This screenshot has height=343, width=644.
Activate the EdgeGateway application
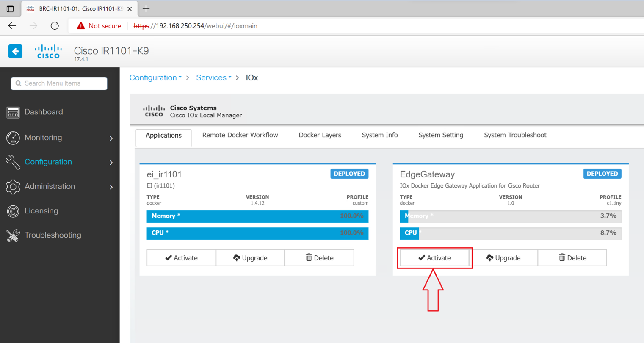coord(434,258)
